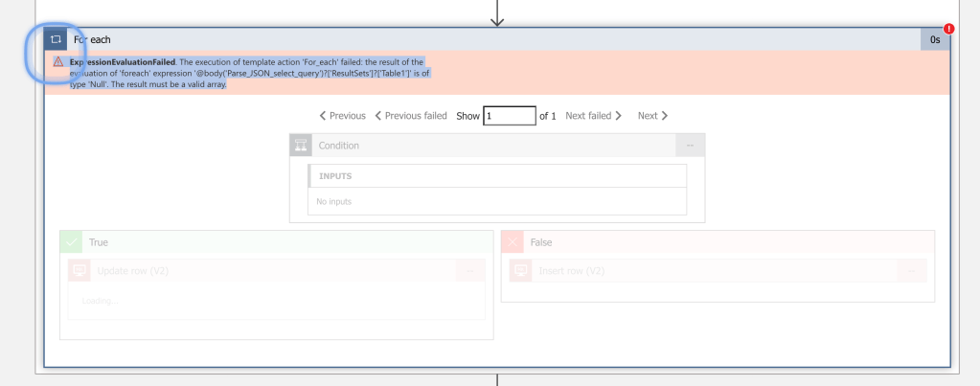Click the False branch header
Screen dimensions: 980x386
click(x=718, y=242)
